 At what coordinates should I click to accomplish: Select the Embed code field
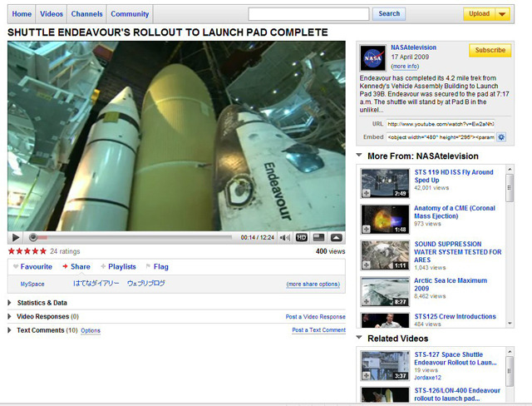pyautogui.click(x=441, y=137)
